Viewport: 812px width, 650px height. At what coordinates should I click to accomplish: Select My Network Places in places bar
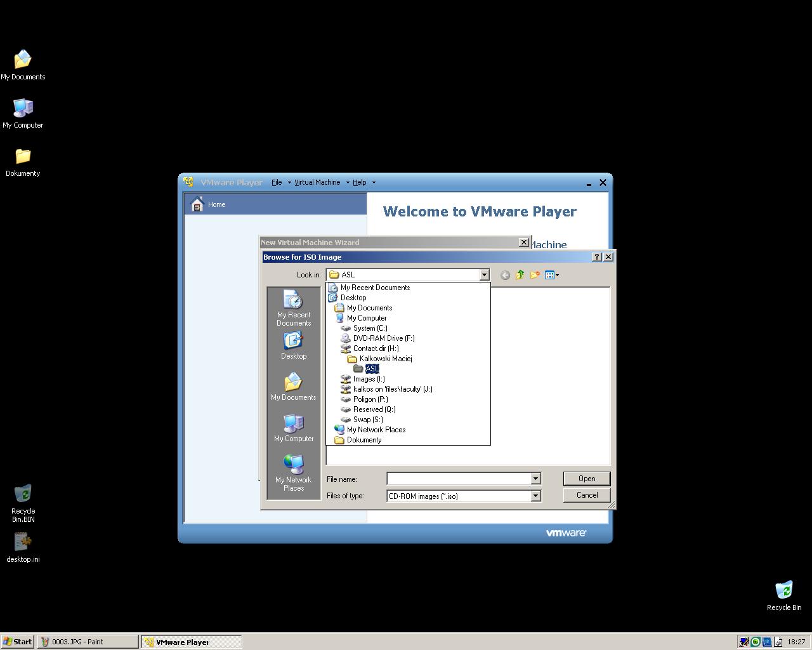[x=294, y=473]
